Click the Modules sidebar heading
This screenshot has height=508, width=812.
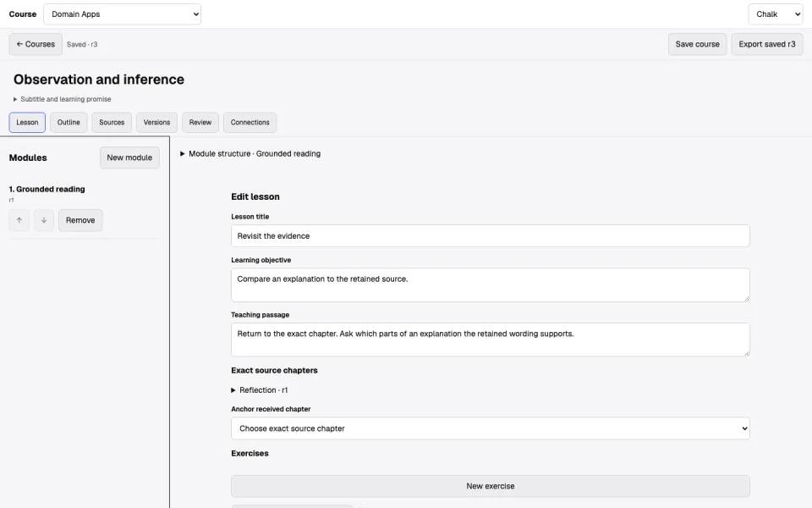[x=28, y=157]
